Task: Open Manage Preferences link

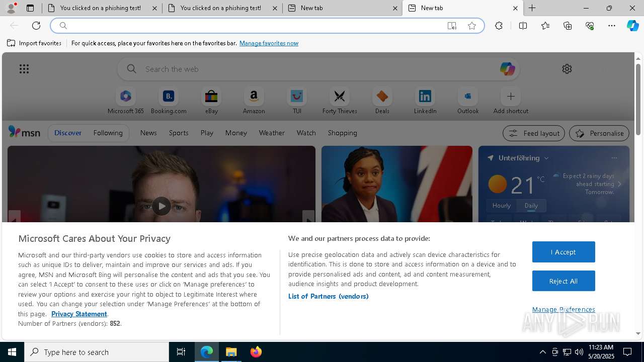Action: 563,309
